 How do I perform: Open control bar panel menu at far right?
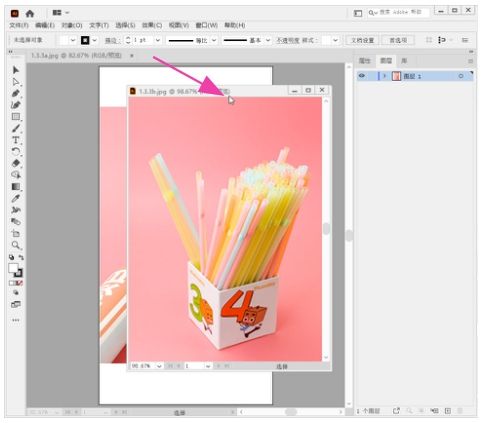click(465, 40)
